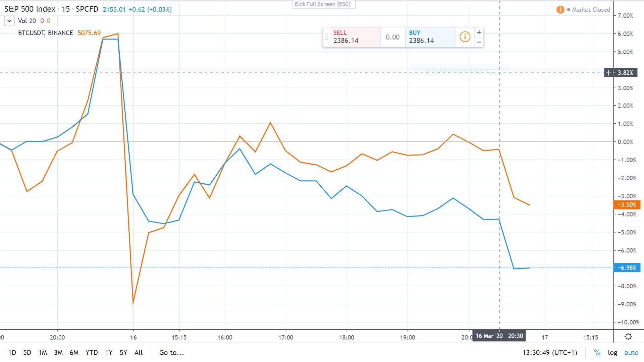
Task: Click the orange trading panel info icon
Action: pyautogui.click(x=465, y=37)
